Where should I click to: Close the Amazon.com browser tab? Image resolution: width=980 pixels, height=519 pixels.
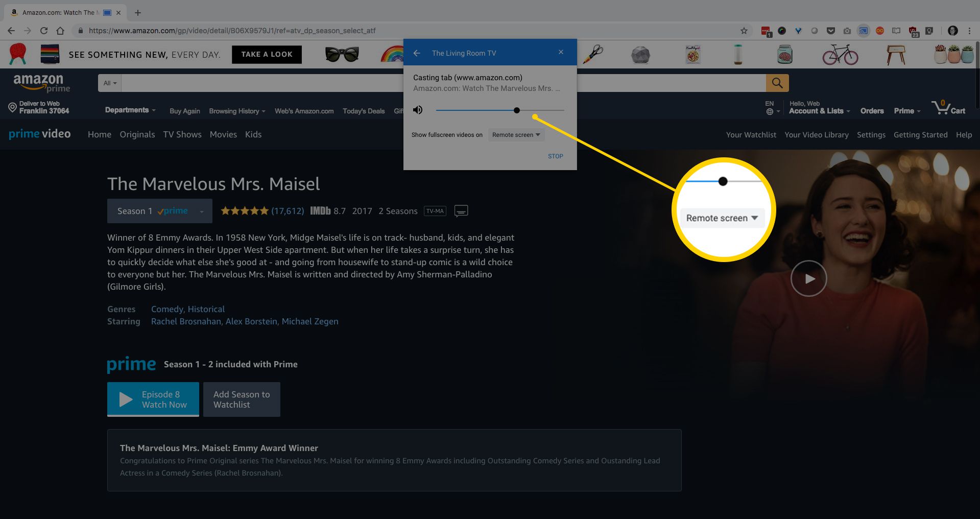pos(119,12)
